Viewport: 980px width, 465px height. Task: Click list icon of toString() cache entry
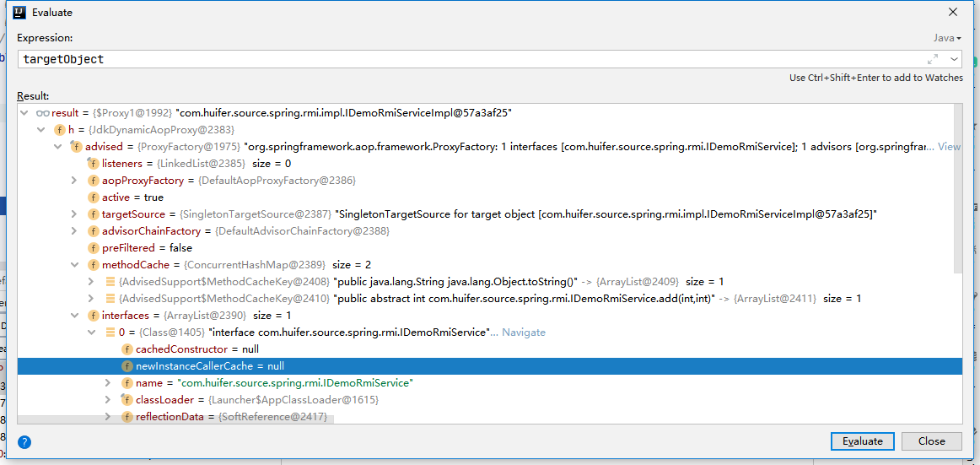110,282
